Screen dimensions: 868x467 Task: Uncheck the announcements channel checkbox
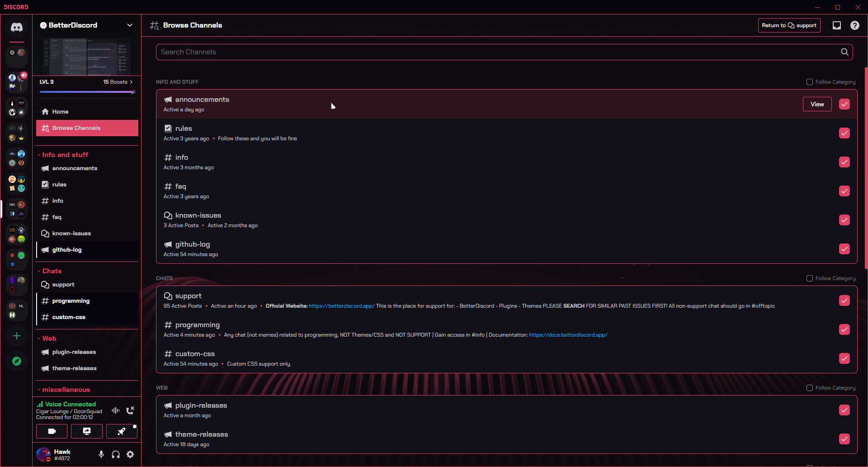click(x=844, y=104)
